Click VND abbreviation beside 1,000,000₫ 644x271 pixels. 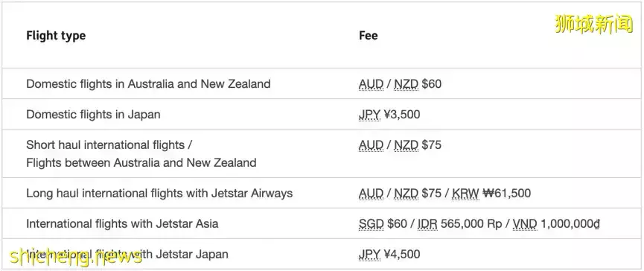525,224
